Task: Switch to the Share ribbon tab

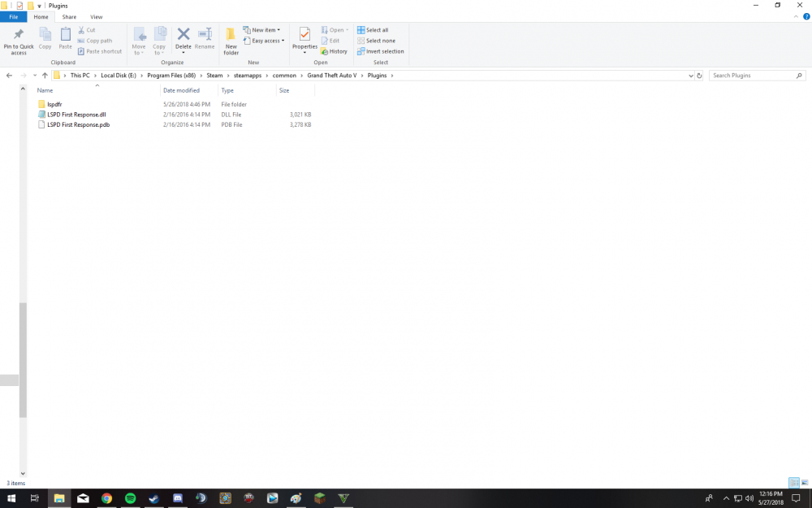Action: coord(69,17)
